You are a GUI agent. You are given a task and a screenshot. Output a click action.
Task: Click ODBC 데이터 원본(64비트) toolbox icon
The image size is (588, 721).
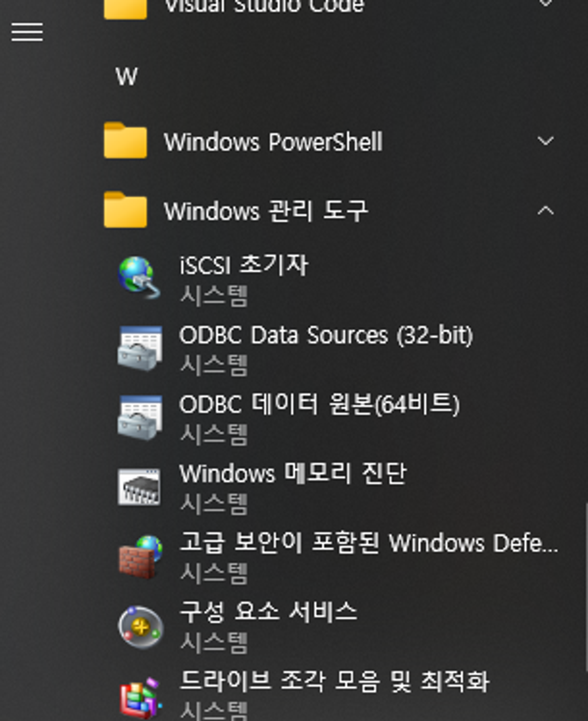coord(140,418)
